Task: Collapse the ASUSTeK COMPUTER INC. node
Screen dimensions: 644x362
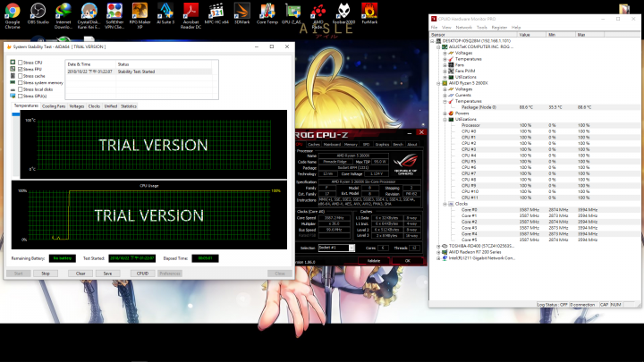Action: point(438,47)
